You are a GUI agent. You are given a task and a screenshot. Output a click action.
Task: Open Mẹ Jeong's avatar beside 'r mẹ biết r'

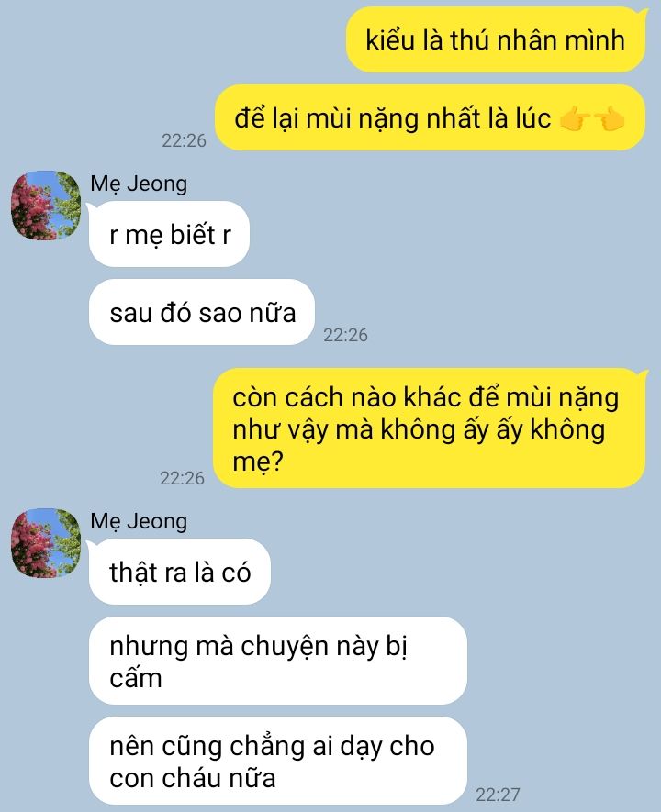(46, 206)
